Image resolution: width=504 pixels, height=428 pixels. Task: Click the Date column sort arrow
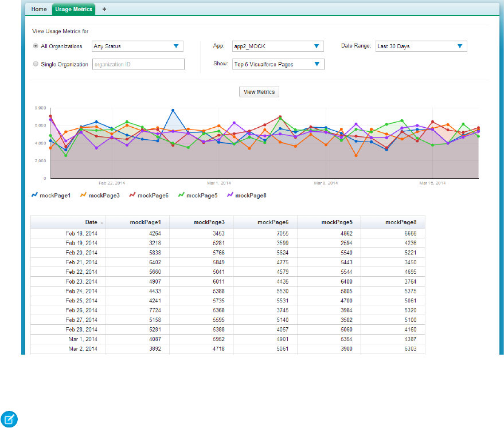pos(102,222)
